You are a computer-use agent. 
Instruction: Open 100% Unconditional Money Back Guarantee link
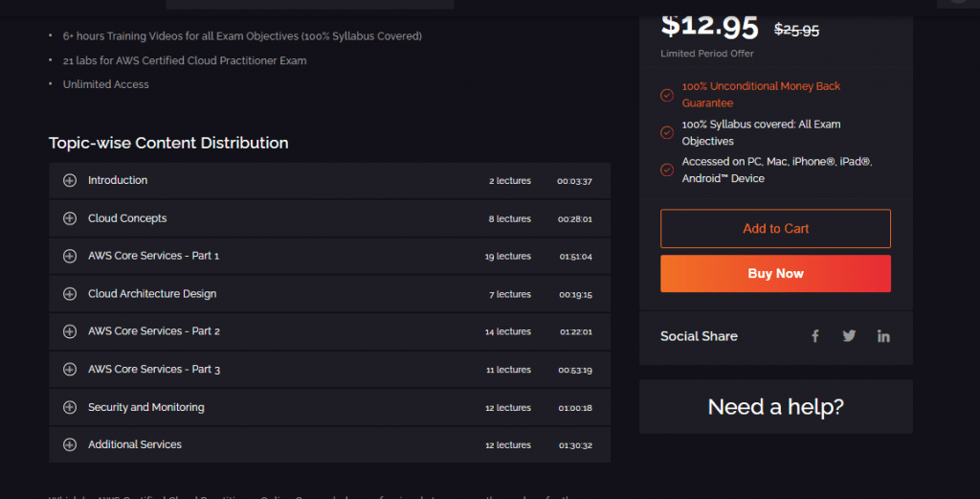[x=761, y=95]
